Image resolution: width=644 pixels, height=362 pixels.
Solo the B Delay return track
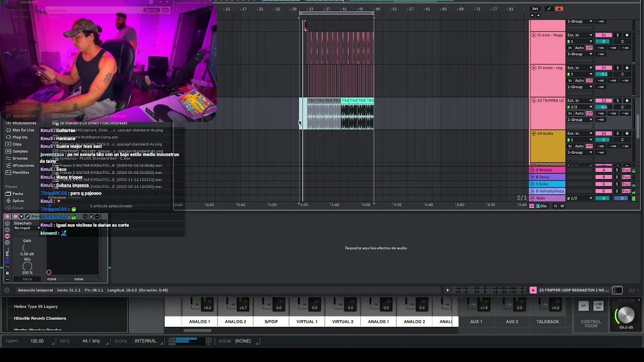[617, 177]
